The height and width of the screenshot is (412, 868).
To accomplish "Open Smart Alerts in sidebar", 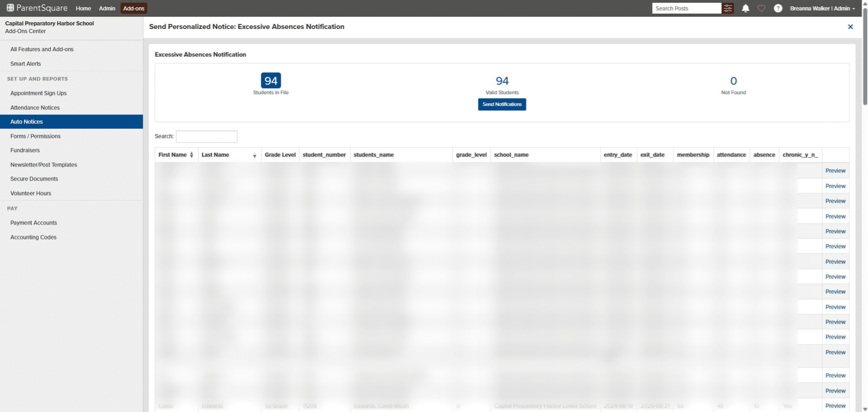I will coord(25,64).
